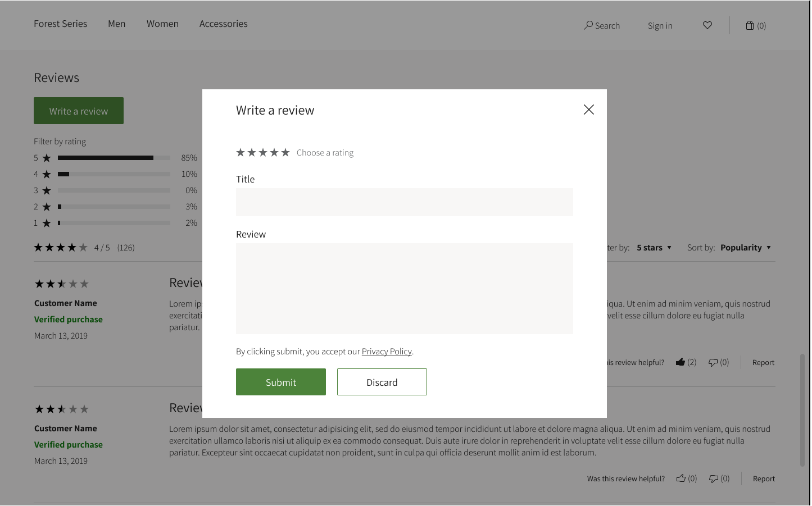812x506 pixels.
Task: Click inside the Title input field
Action: (x=404, y=202)
